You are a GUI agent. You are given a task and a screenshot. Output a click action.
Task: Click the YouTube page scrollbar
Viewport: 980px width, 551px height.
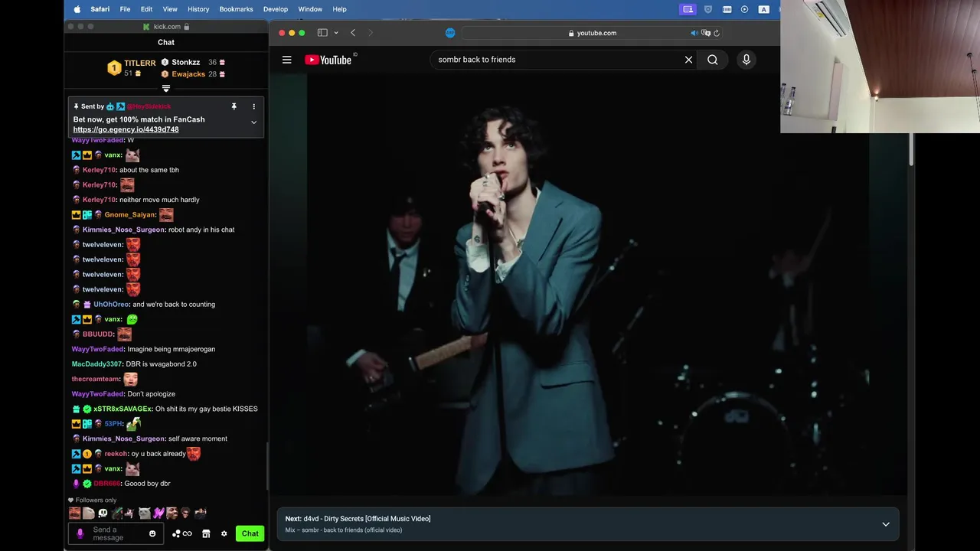[911, 149]
